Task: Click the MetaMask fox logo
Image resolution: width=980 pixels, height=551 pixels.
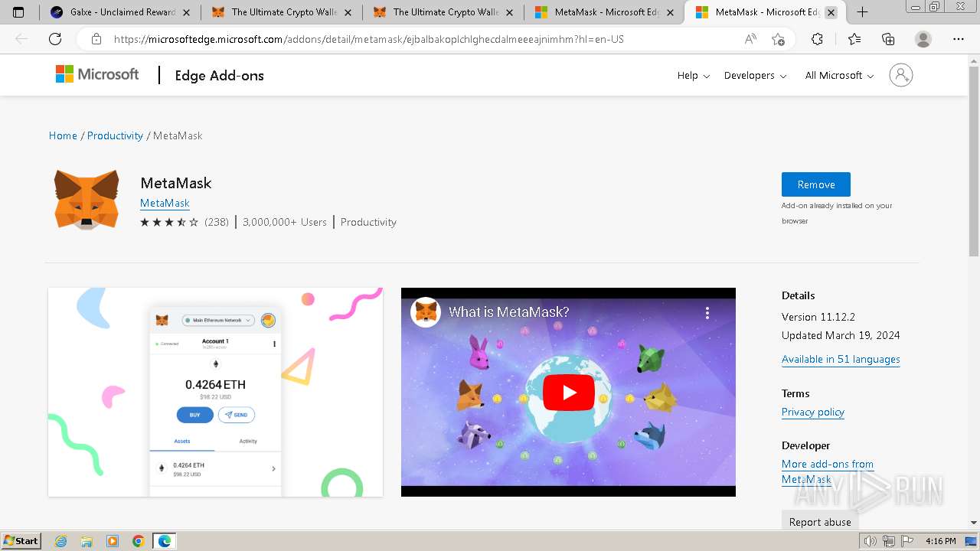Action: [87, 199]
